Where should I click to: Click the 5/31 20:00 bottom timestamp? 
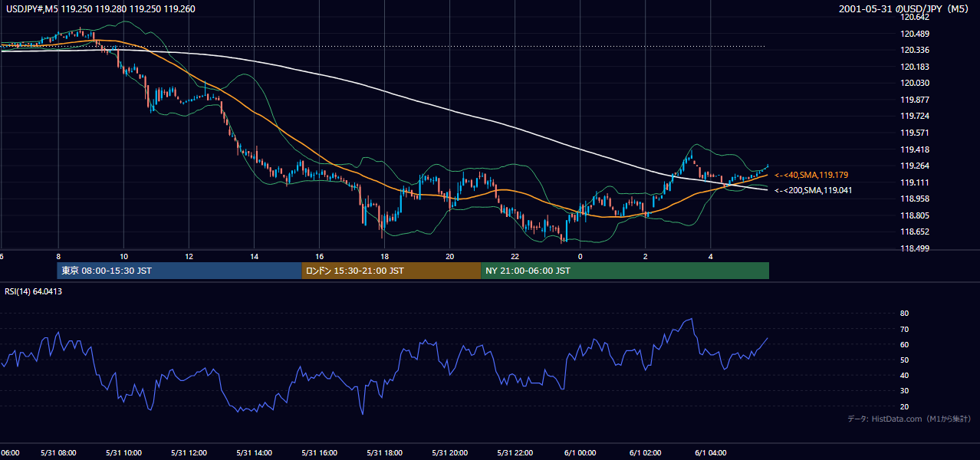pos(449,453)
